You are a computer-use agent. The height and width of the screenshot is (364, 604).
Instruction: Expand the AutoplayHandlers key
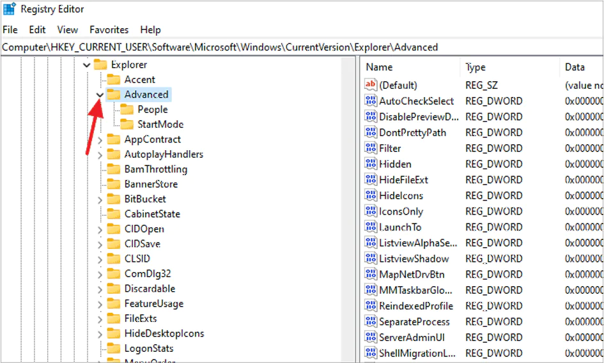[100, 155]
